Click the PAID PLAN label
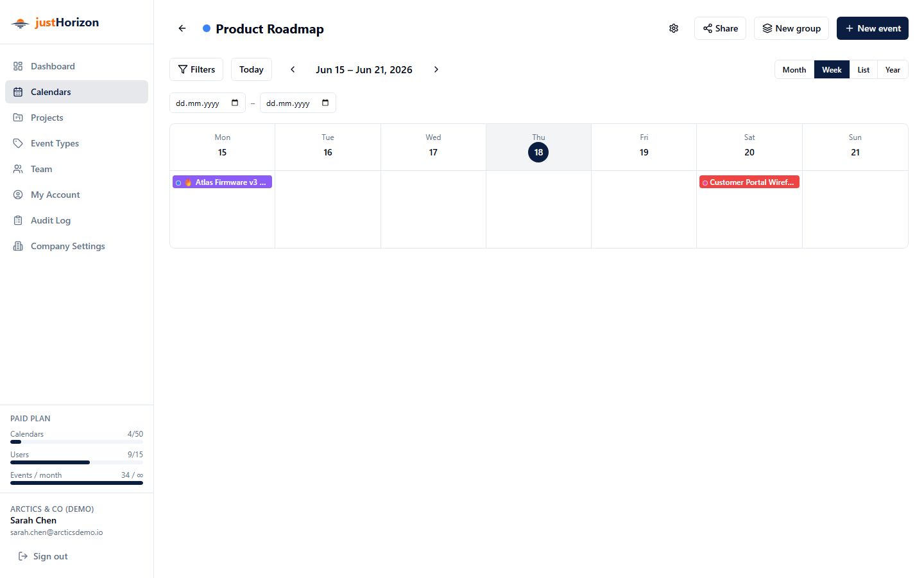924x578 pixels. (30, 418)
